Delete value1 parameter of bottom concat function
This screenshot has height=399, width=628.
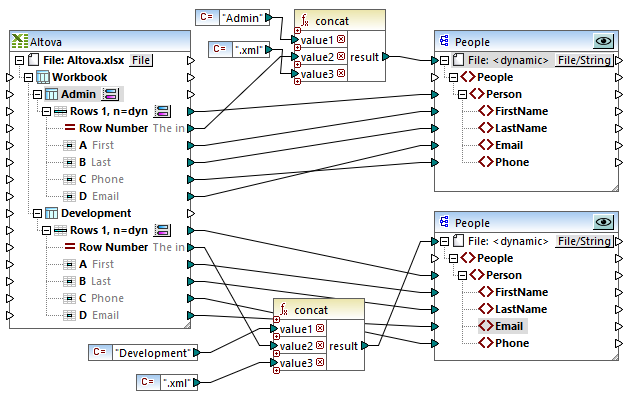coord(320,328)
